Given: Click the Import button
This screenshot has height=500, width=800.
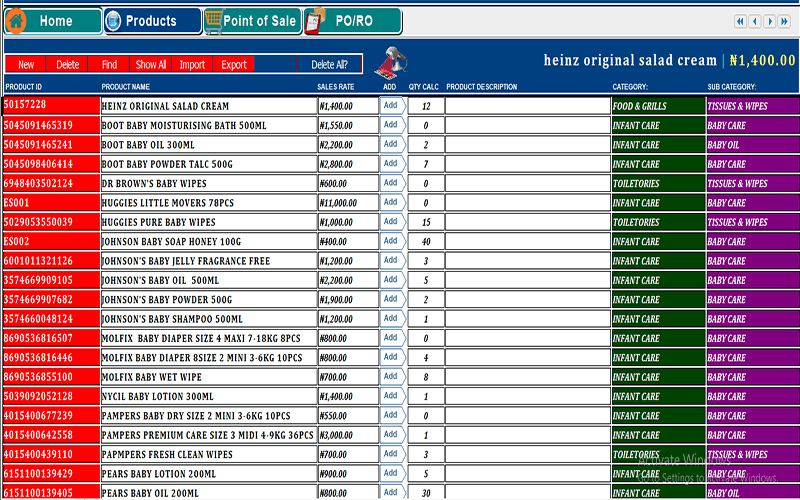Looking at the screenshot, I should coord(192,65).
